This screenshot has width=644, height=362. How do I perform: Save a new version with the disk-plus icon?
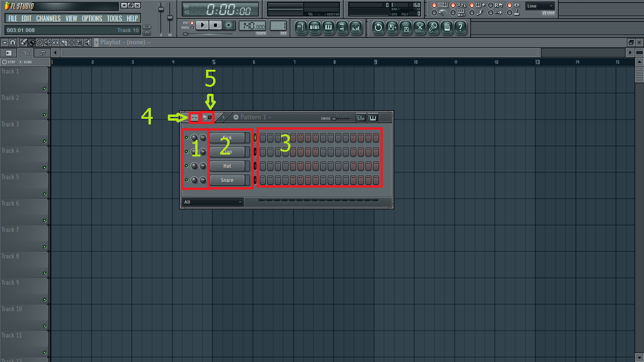point(392,28)
